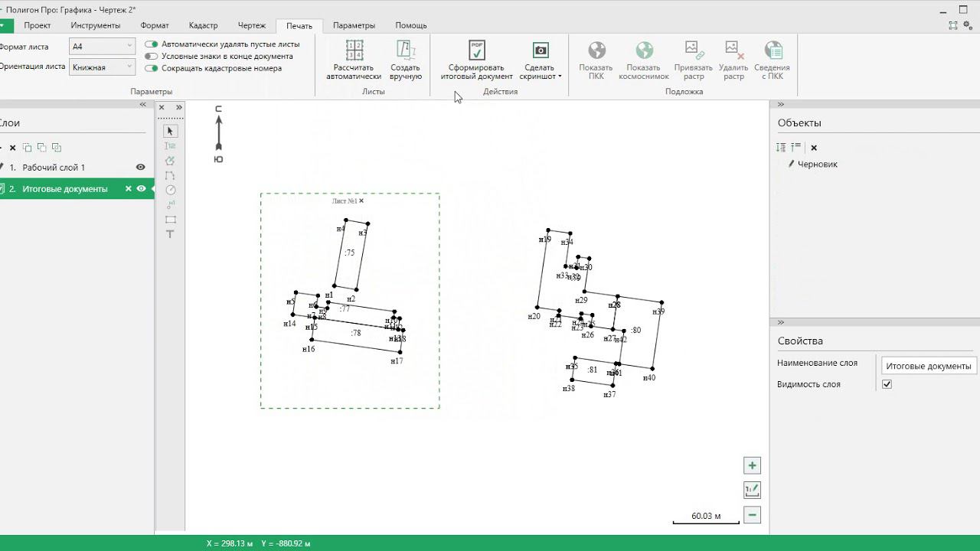Click the scale edit button between the zoom buttons
The width and height of the screenshot is (980, 551).
[x=752, y=490]
